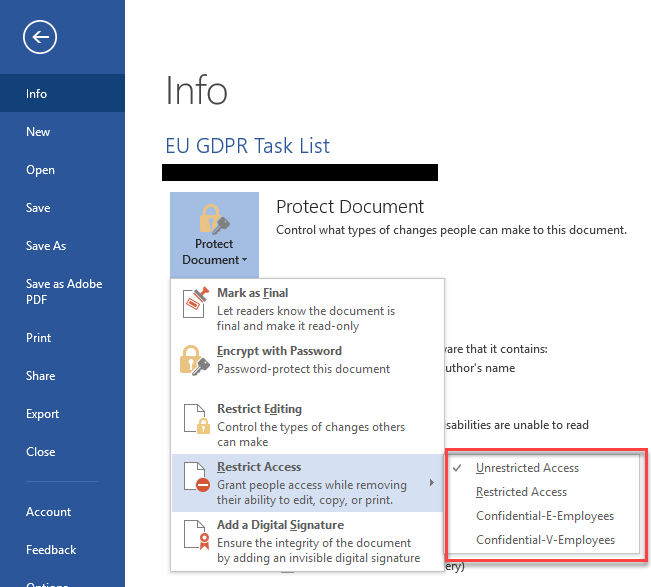
Task: Click 'Password-protect this document' description
Action: [x=303, y=369]
